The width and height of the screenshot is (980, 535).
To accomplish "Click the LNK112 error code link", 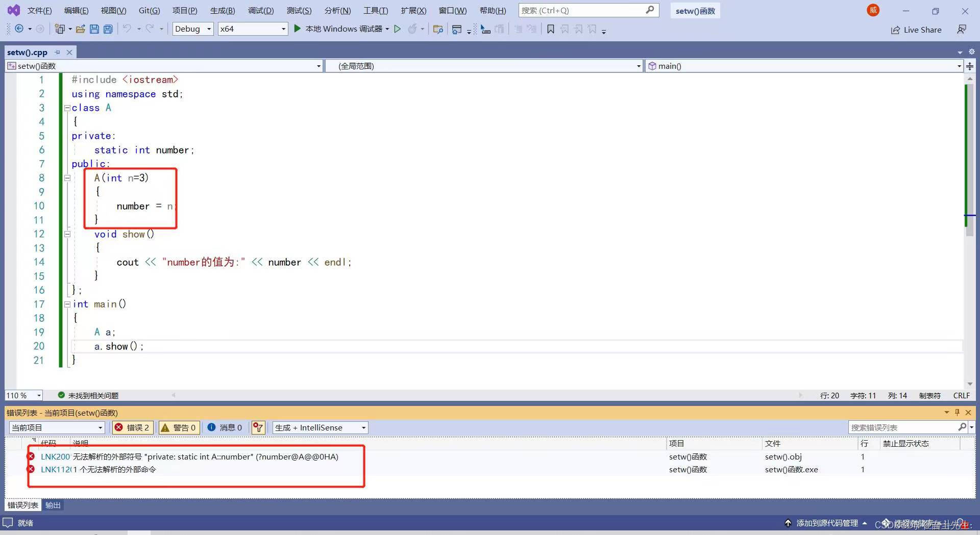I will coord(55,469).
